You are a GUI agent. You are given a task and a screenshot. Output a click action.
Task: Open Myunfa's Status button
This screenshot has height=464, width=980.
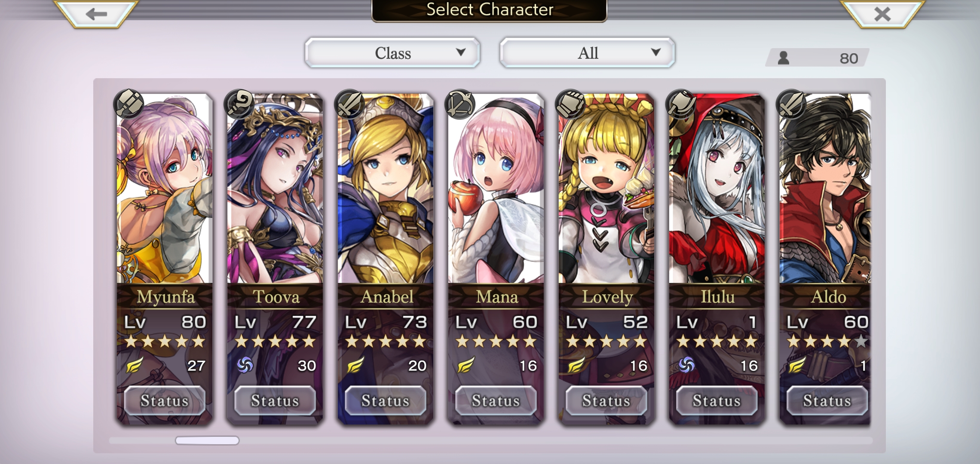click(x=165, y=400)
